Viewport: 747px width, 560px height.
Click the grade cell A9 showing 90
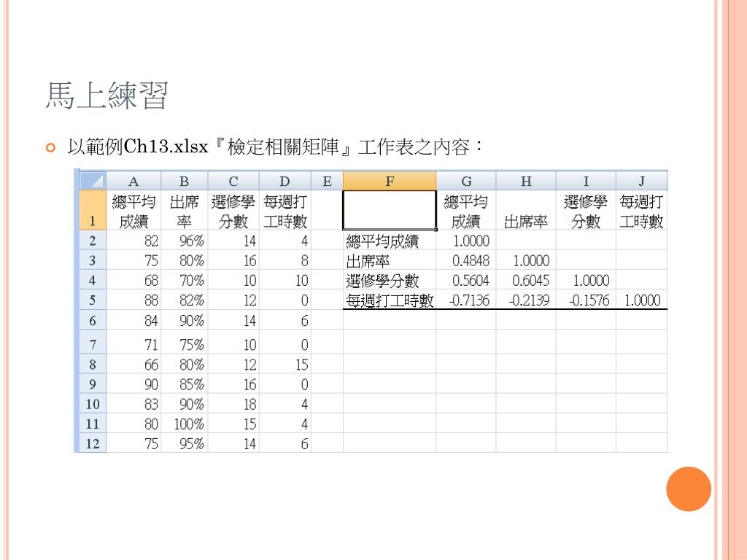[x=133, y=384]
